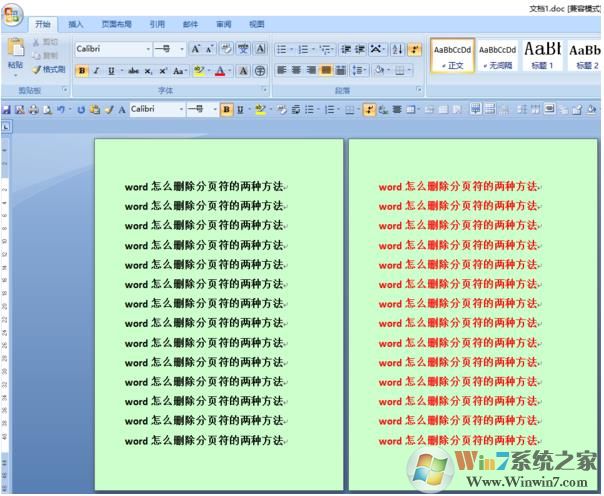Click the 剪切 cut button
Viewport: 604px width, 496px height.
(46, 42)
